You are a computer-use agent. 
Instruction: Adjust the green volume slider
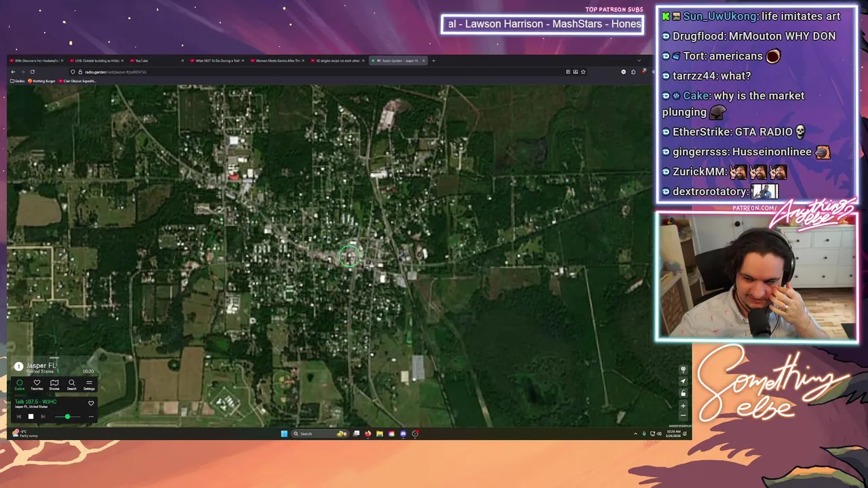click(67, 416)
